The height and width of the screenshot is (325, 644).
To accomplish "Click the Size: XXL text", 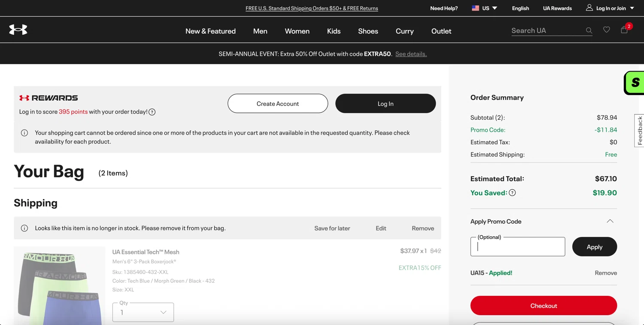I will pos(123,289).
